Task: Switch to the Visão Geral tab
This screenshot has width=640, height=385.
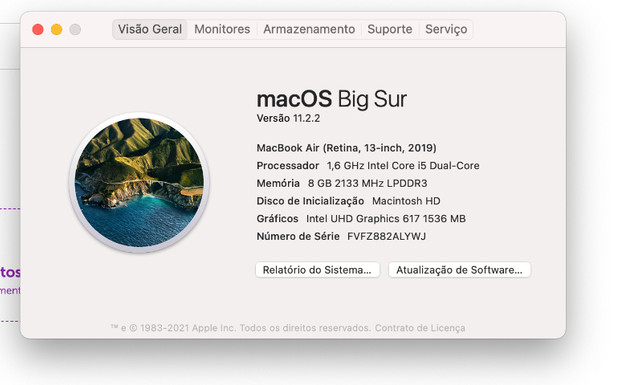Action: pyautogui.click(x=150, y=29)
